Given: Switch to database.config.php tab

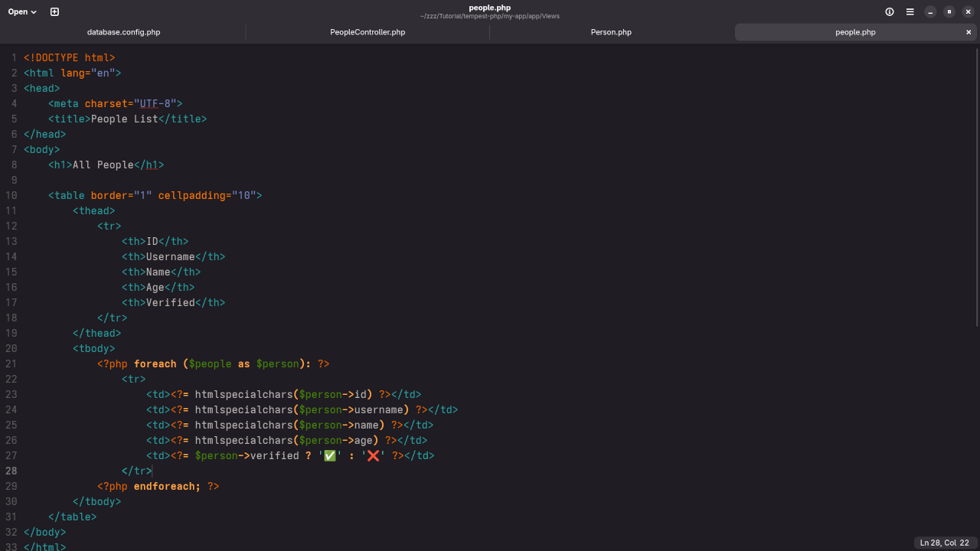Looking at the screenshot, I should point(123,32).
